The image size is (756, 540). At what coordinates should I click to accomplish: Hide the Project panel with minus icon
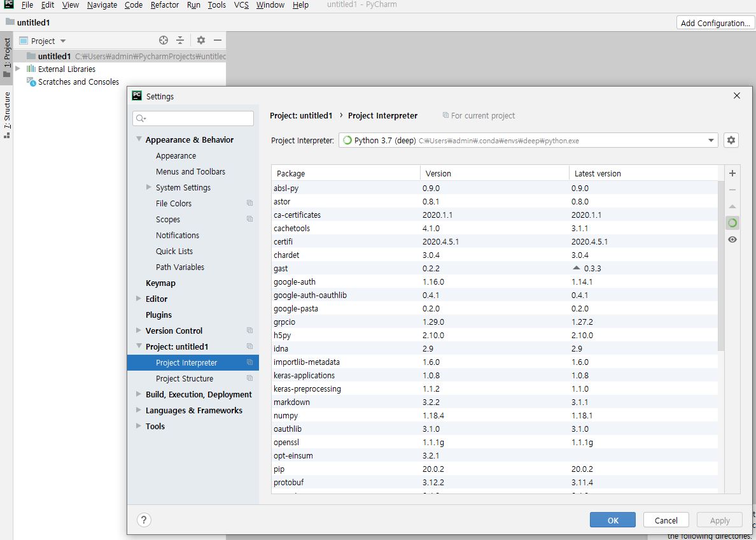[x=218, y=41]
